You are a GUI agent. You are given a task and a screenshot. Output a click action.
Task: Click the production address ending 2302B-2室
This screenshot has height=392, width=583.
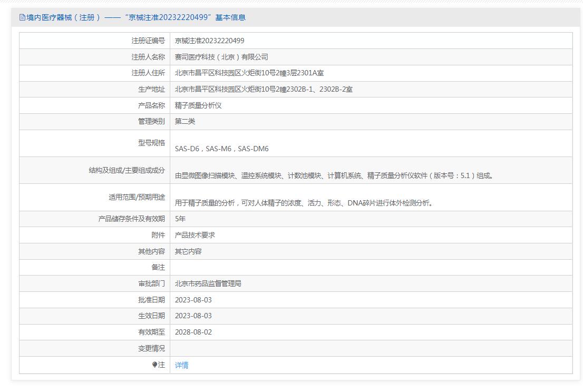264,90
